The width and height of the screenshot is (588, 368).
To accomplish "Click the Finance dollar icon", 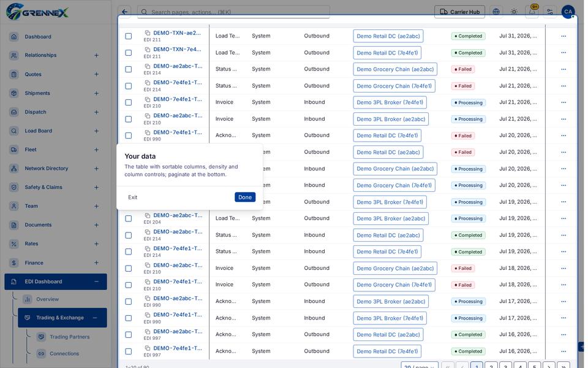I will pyautogui.click(x=14, y=263).
